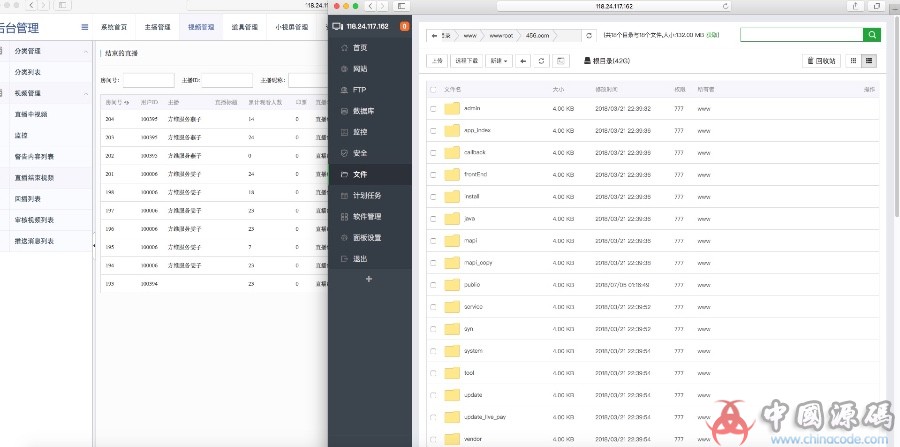This screenshot has width=900, height=447.
Task: Click the 远程下载 button
Action: [467, 61]
